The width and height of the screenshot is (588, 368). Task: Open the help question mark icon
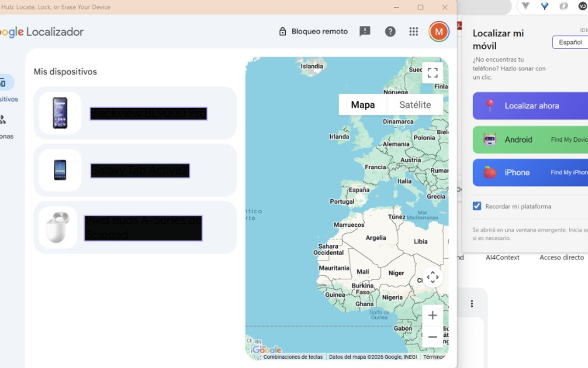[390, 31]
